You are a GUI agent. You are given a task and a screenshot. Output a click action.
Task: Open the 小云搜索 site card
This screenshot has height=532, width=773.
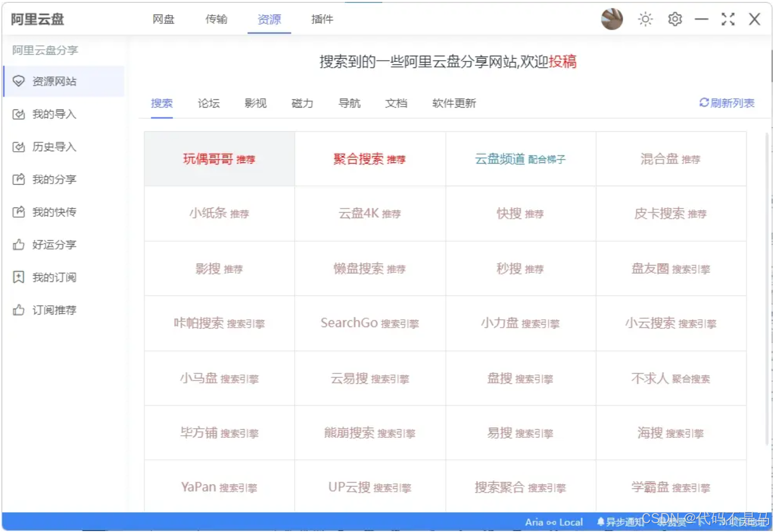coord(671,323)
